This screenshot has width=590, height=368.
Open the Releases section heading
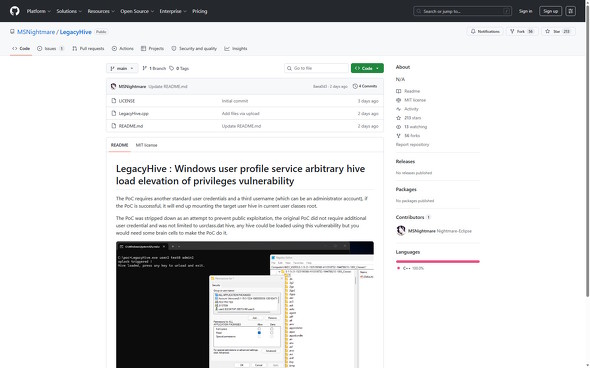point(405,161)
